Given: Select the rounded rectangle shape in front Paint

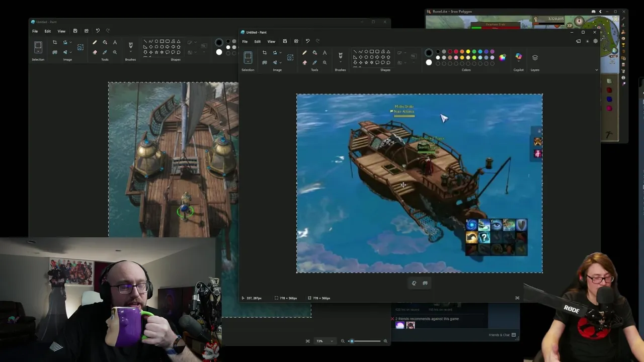Looking at the screenshot, I should click(x=377, y=51).
